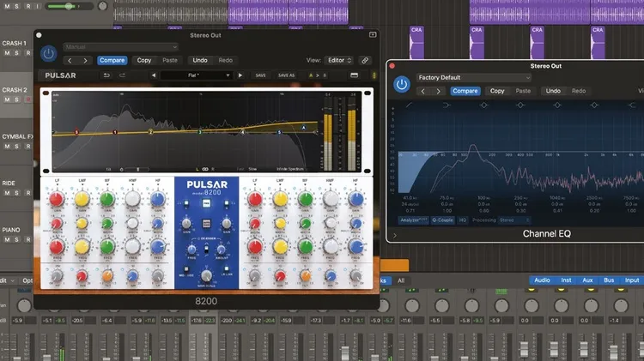Select the low-cut filter band icon in Channel EQ
The height and width of the screenshot is (361, 644).
pos(410,105)
